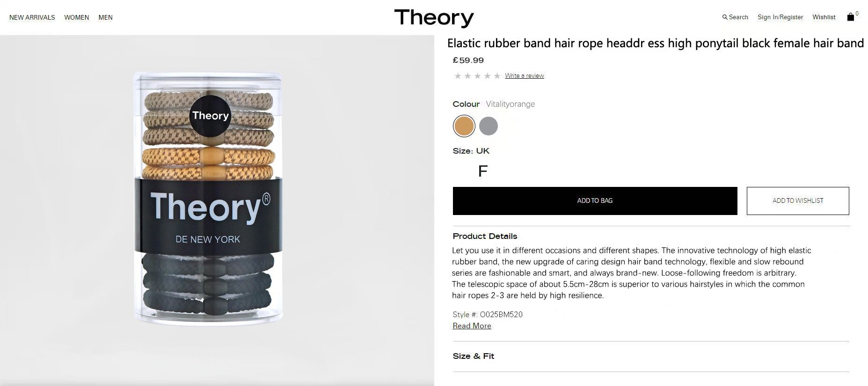
Task: Open the Women menu
Action: (77, 18)
